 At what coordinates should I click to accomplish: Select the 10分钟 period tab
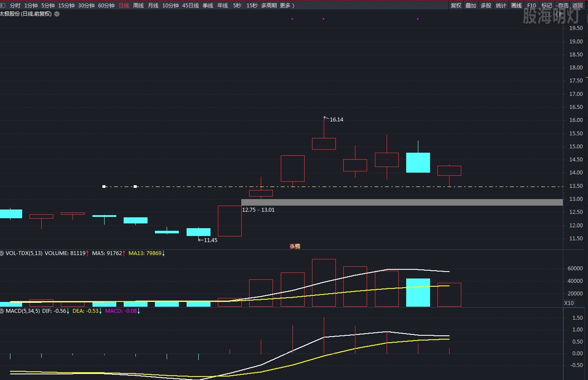(171, 6)
